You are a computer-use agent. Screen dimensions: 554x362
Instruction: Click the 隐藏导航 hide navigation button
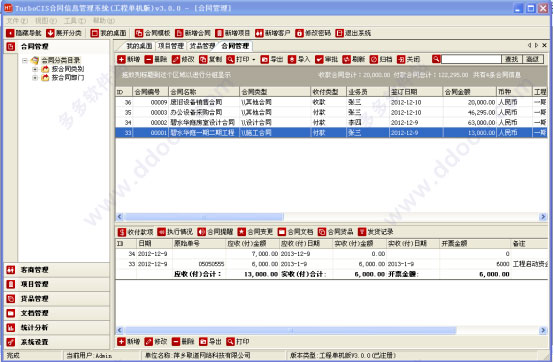point(24,33)
